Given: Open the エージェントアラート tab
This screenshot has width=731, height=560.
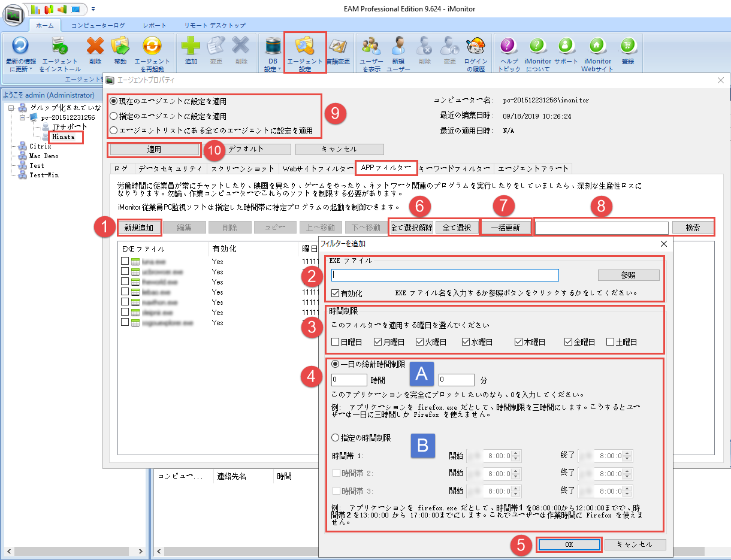Looking at the screenshot, I should (x=533, y=168).
